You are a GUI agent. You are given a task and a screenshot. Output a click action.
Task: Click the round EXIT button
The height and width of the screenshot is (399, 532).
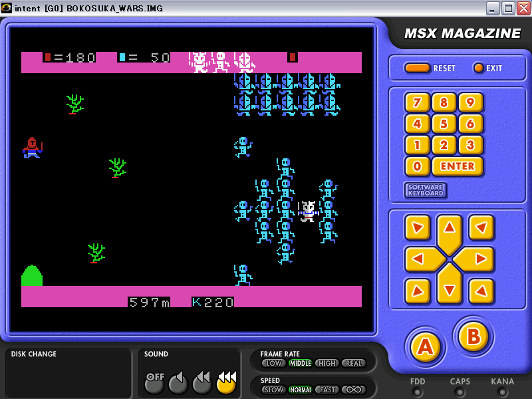pos(478,68)
